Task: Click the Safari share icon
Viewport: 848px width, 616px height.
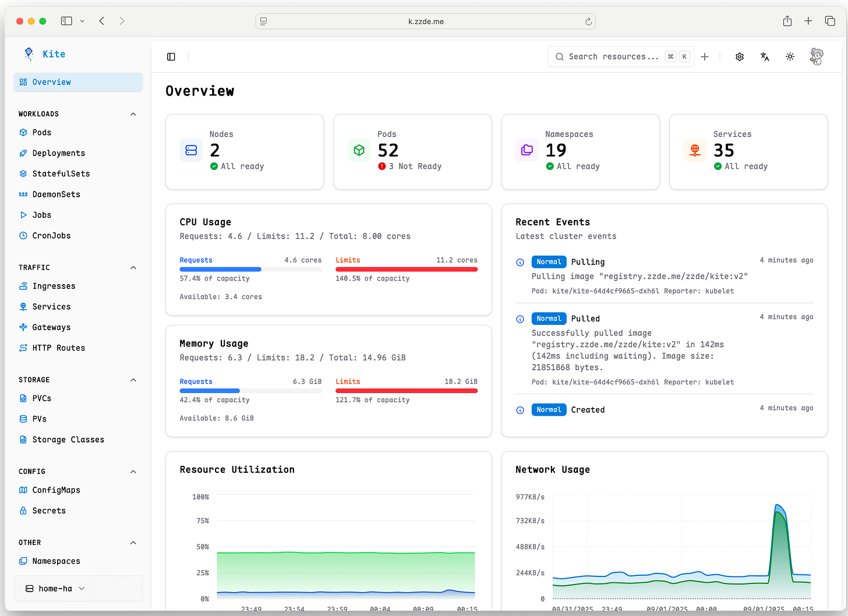Action: [x=787, y=21]
